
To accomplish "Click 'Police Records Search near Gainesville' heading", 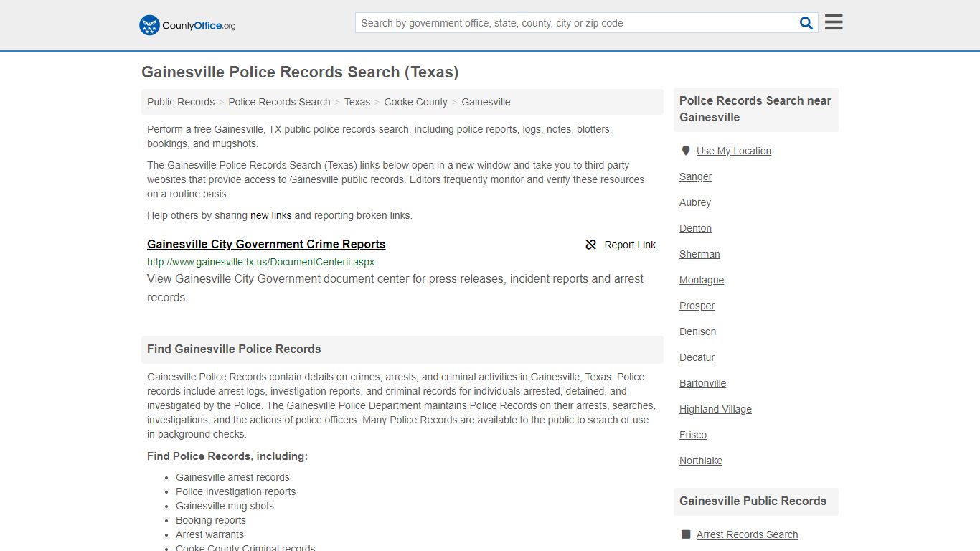I will pyautogui.click(x=755, y=109).
